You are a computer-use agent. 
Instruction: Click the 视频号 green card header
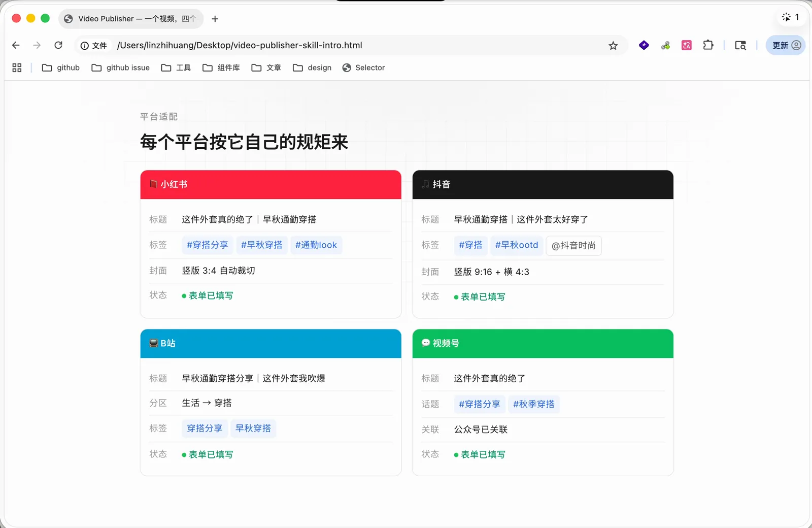coord(543,343)
